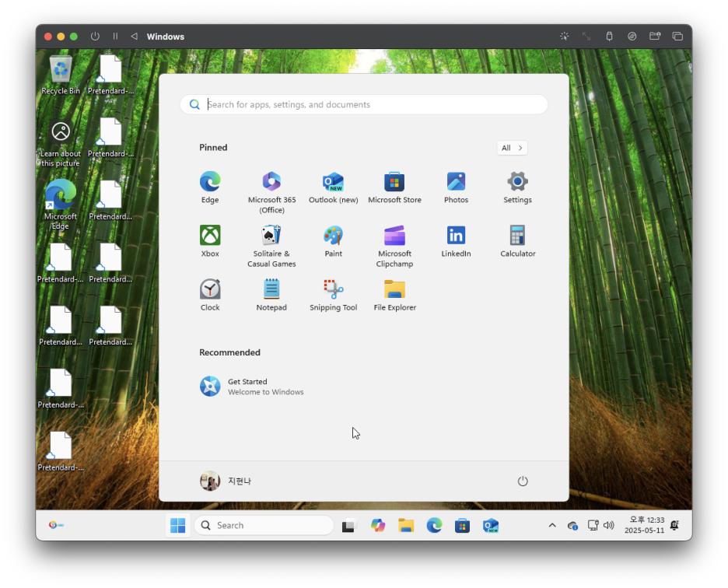Viewport: 728px width, 588px height.
Task: Click the VM restart triangle button
Action: click(135, 37)
